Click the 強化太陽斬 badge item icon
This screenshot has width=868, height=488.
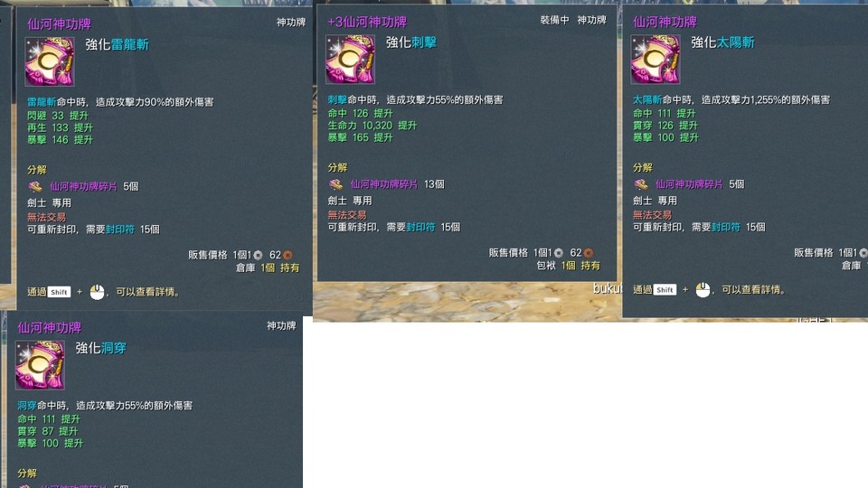click(655, 60)
